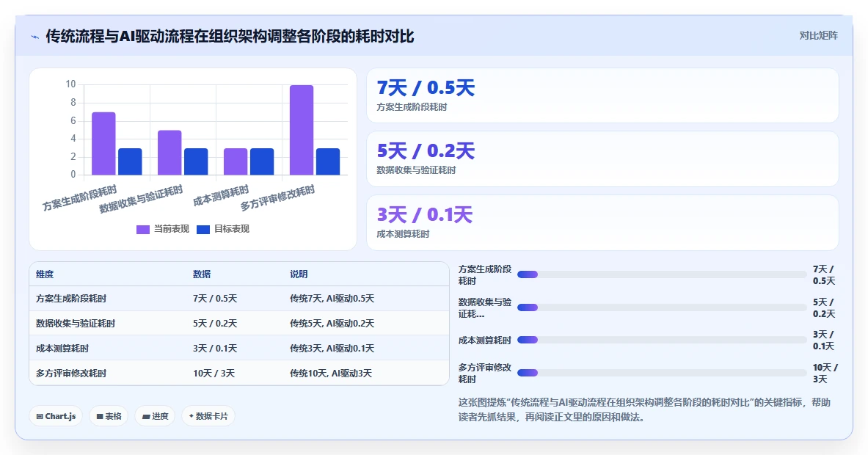
Task: Click the 数据 column header
Action: coord(202,274)
